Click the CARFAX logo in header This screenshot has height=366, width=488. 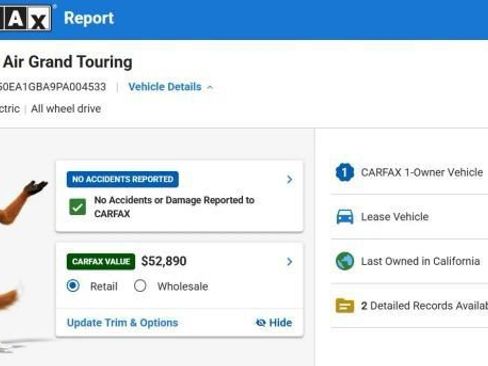coord(26,18)
